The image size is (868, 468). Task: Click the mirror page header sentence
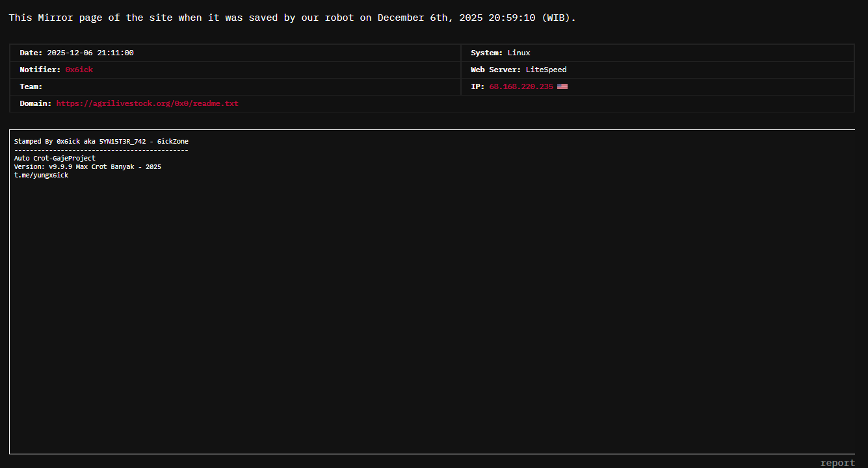[x=292, y=18]
